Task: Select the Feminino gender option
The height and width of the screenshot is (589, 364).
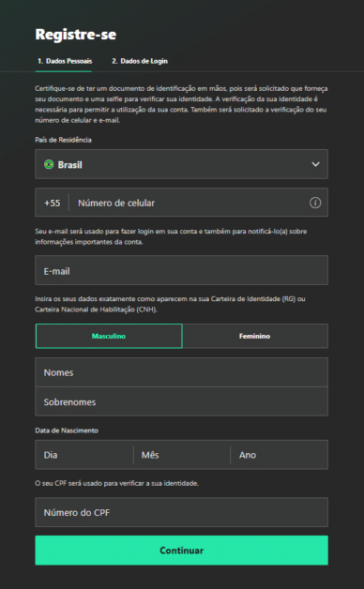Action: 255,336
